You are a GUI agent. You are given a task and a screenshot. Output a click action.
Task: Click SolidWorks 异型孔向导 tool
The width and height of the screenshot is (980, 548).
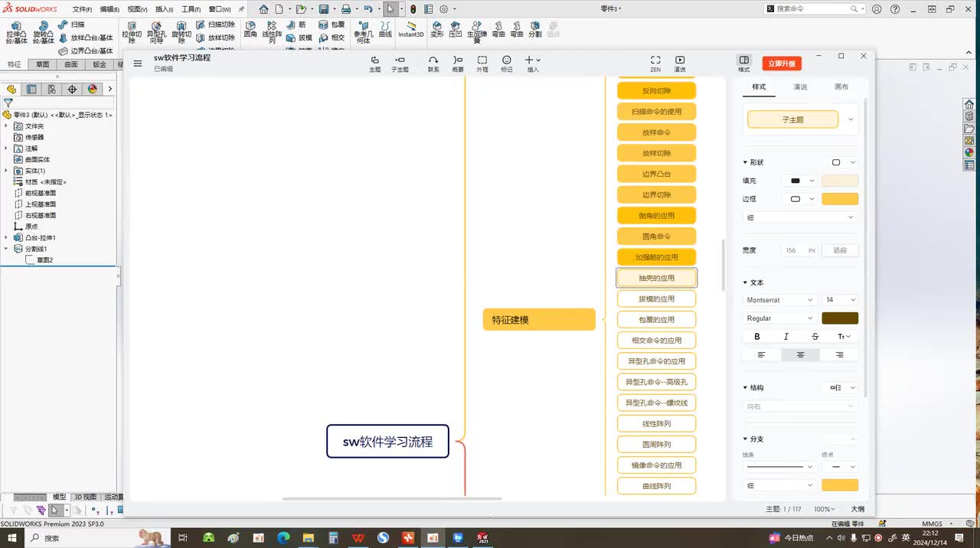pos(156,33)
